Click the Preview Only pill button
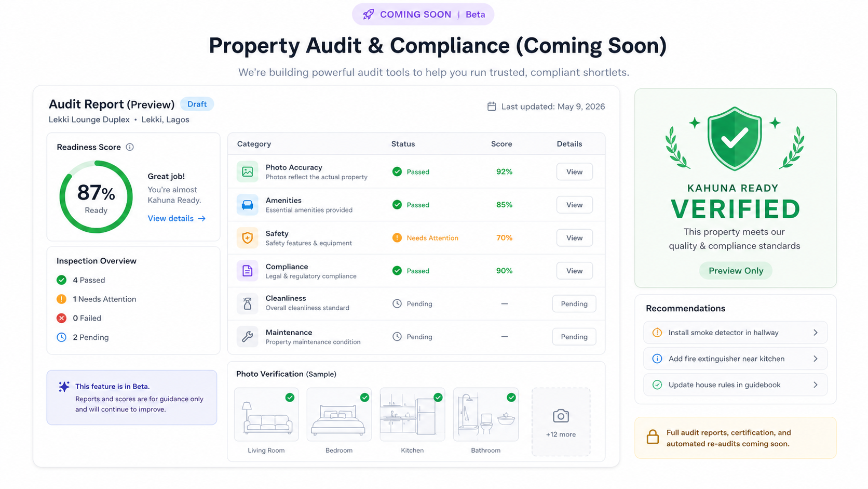This screenshot has height=489, width=868. tap(736, 271)
